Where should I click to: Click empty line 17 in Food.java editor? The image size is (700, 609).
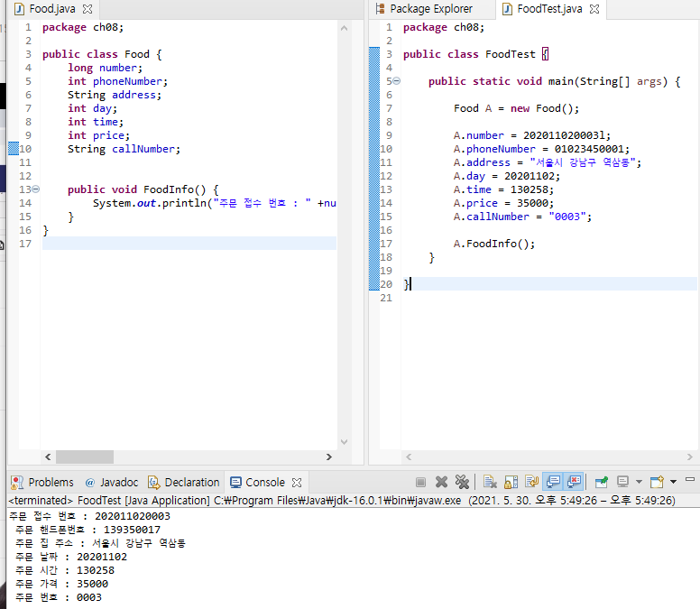[189, 244]
